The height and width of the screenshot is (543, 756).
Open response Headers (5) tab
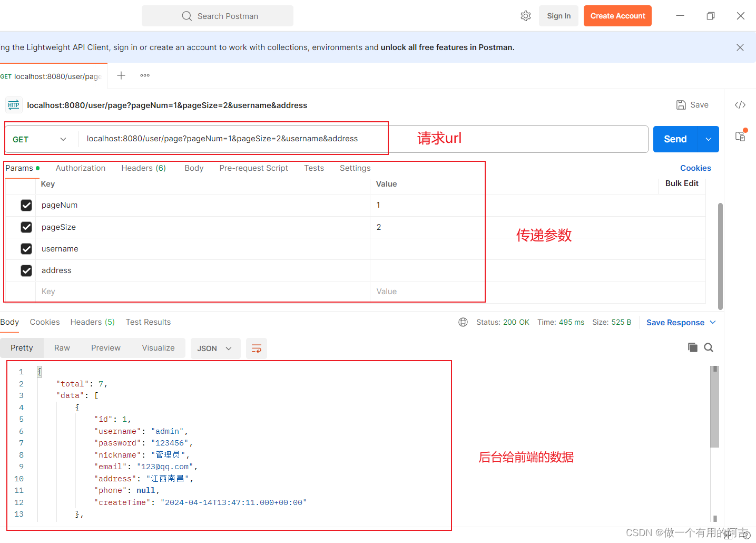(93, 322)
